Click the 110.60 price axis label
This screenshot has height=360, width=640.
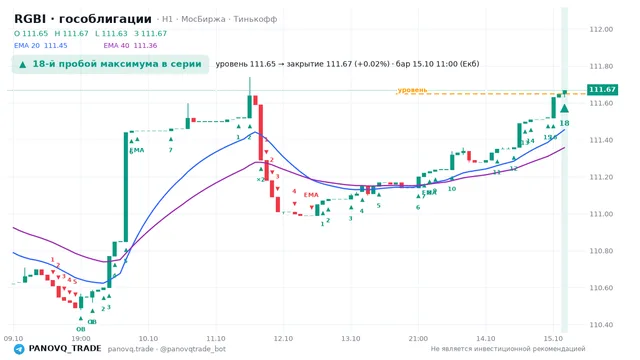601,288
